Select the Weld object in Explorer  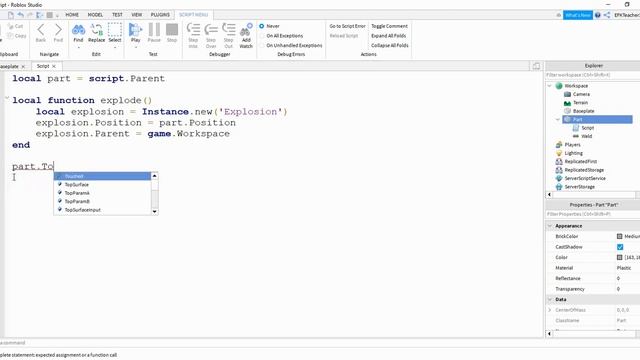click(x=586, y=136)
